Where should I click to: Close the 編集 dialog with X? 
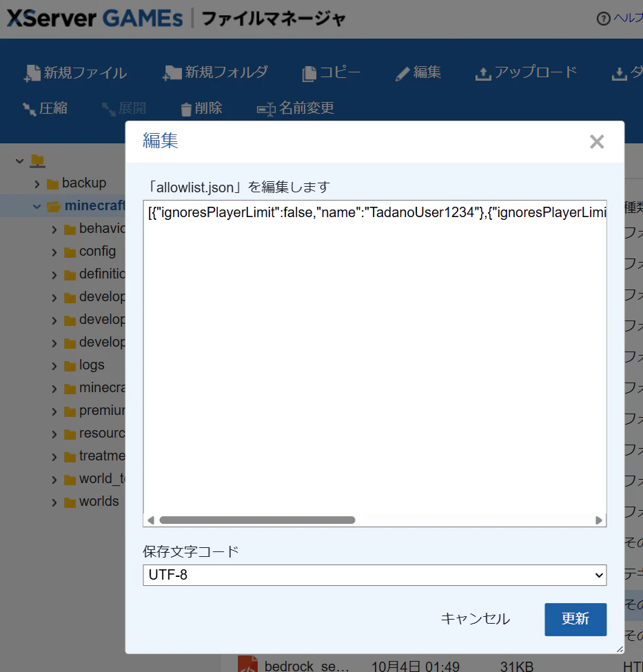597,141
